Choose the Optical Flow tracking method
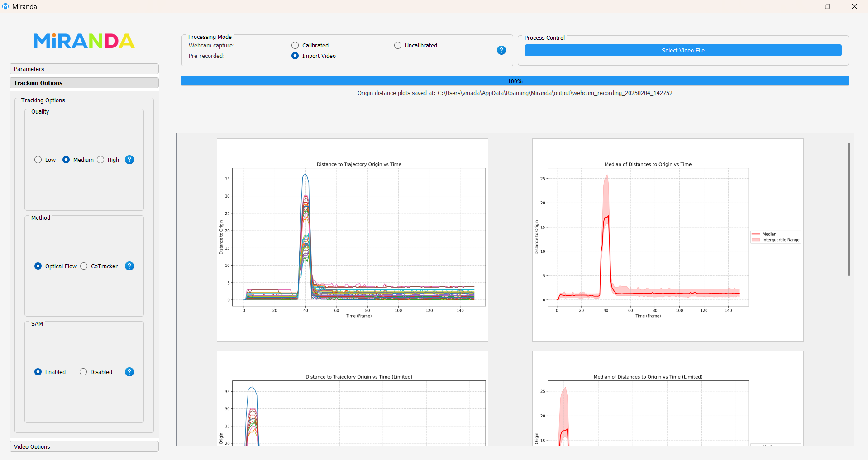The height and width of the screenshot is (460, 868). (x=56, y=266)
